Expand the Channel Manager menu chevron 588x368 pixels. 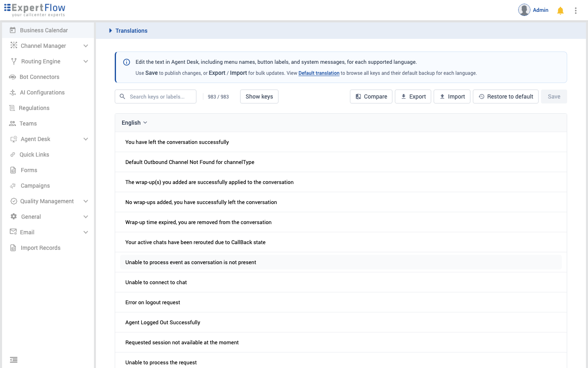86,46
